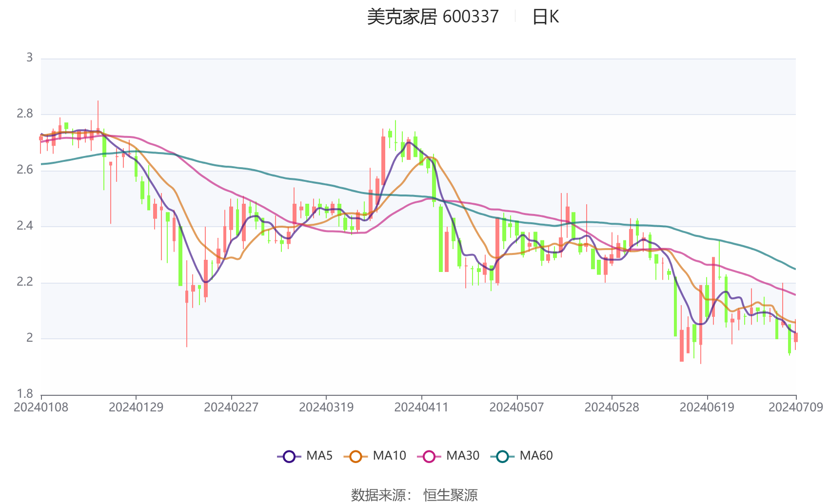Click y-axis value 2.8
Viewport: 829px width, 504px height.
(25, 114)
